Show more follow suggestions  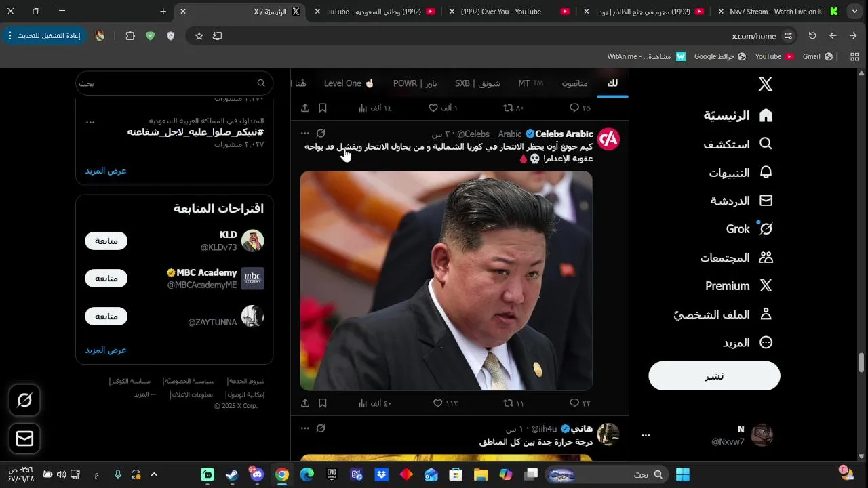tap(106, 350)
